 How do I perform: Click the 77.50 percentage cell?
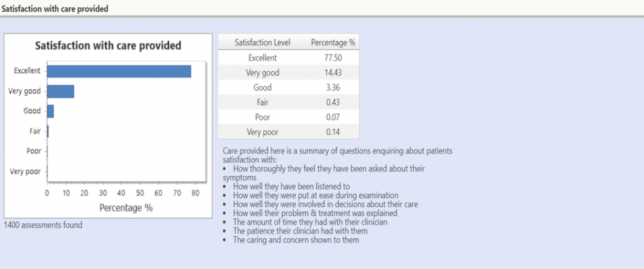pyautogui.click(x=333, y=57)
